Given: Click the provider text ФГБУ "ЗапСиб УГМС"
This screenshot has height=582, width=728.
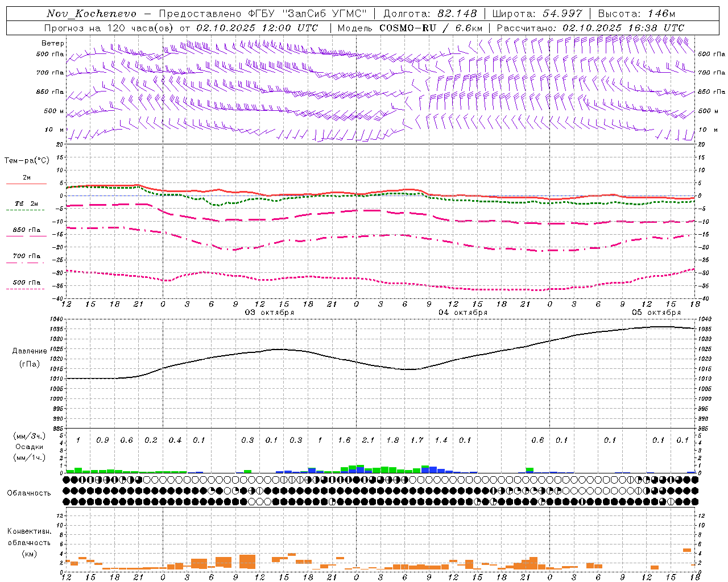Looking at the screenshot, I should [x=308, y=14].
